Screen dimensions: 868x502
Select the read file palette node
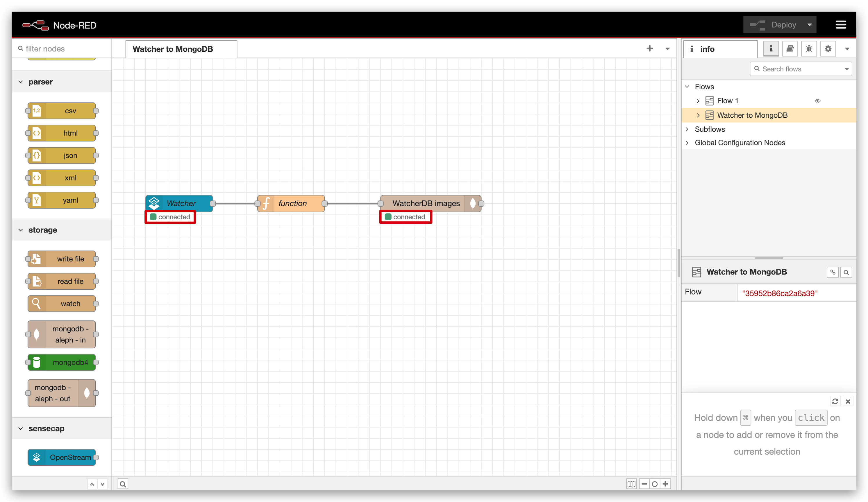[62, 281]
